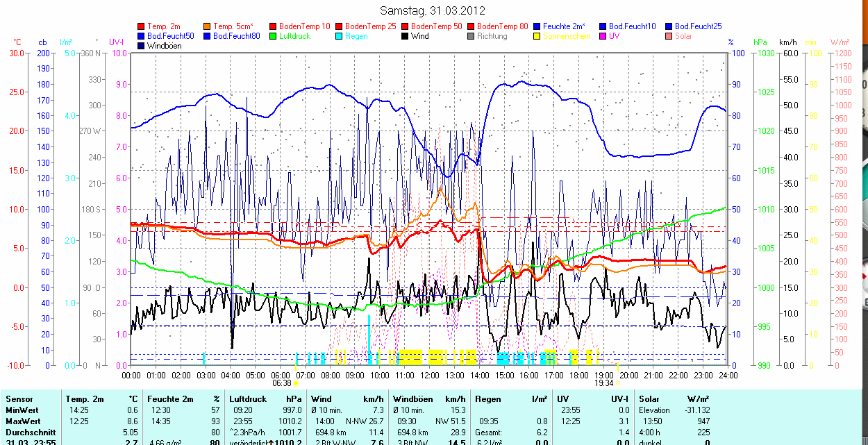Click the BodenTemp 50 legend swatch

pyautogui.click(x=405, y=26)
